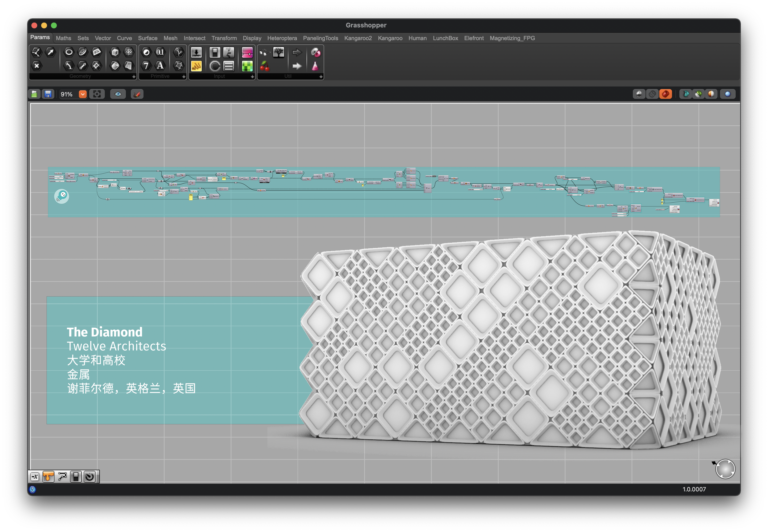Click the Cherry Picker icon
The height and width of the screenshot is (532, 768).
click(x=264, y=66)
